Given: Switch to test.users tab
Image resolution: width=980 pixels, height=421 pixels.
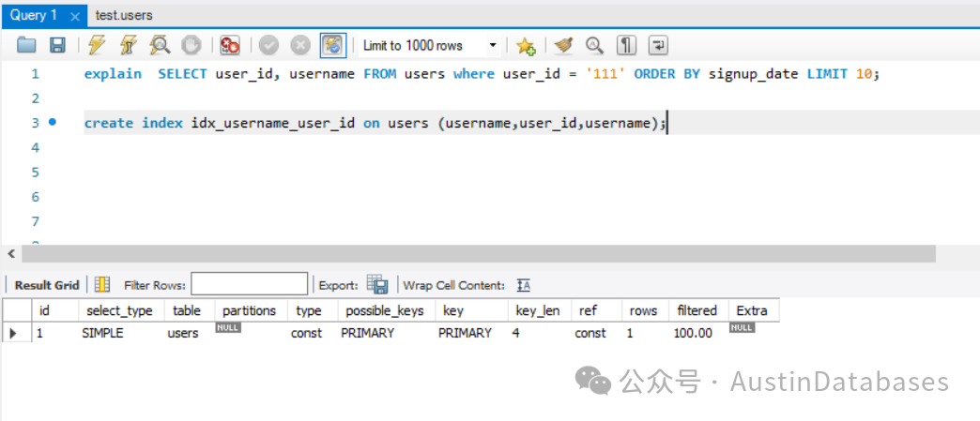Looking at the screenshot, I should pos(124,15).
